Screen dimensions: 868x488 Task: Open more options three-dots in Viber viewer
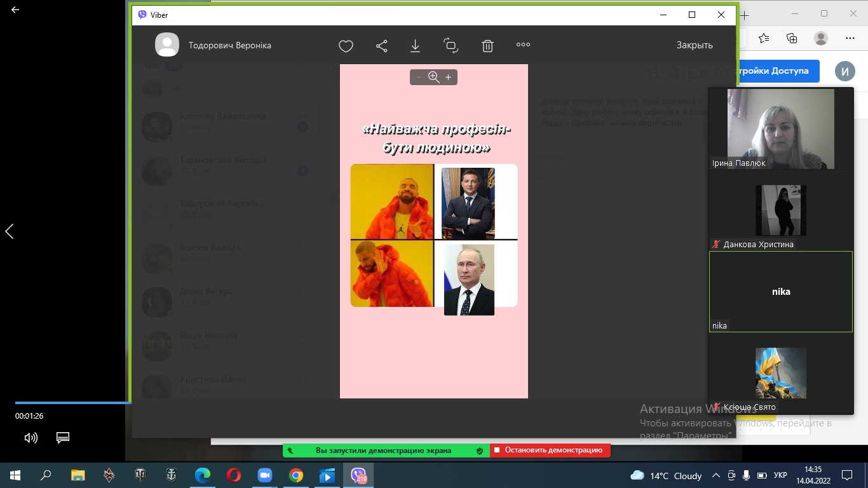(523, 44)
